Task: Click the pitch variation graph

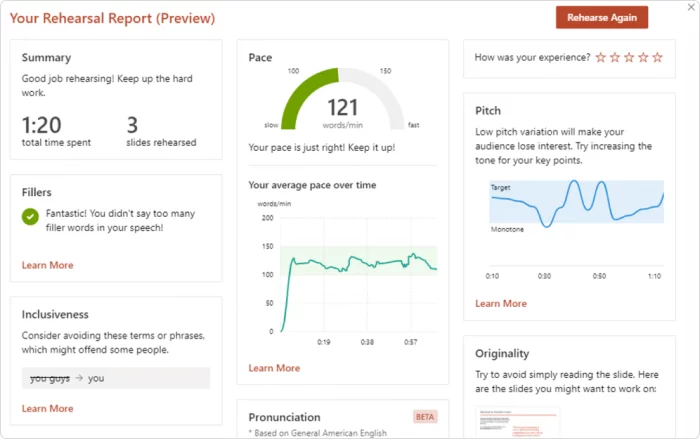Action: tap(576, 205)
